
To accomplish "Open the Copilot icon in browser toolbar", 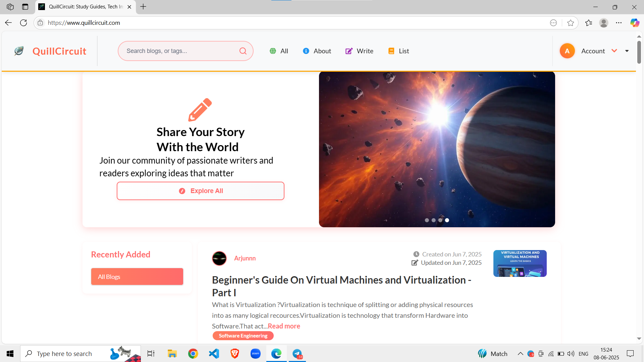I will [634, 23].
